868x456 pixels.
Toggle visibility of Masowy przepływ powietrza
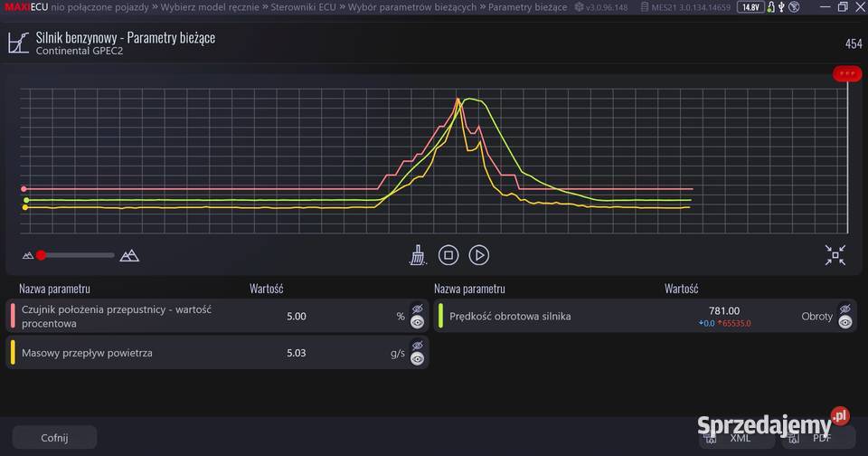coord(417,353)
